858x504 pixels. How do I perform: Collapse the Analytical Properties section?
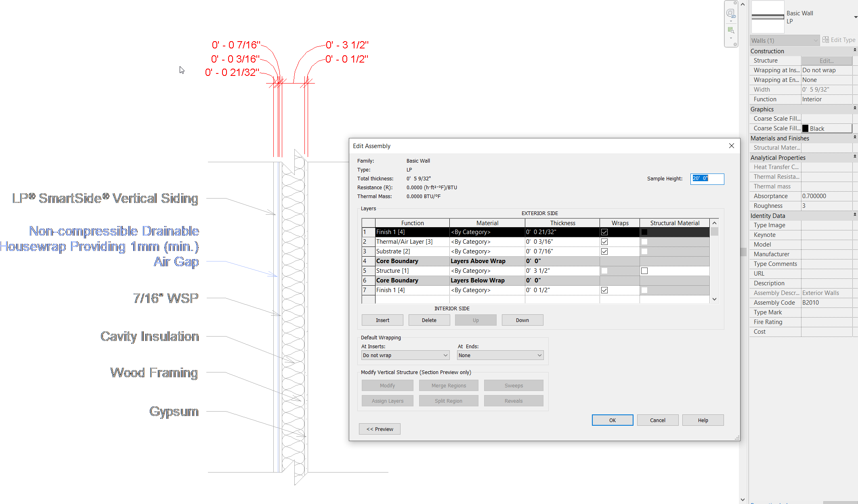click(x=854, y=157)
